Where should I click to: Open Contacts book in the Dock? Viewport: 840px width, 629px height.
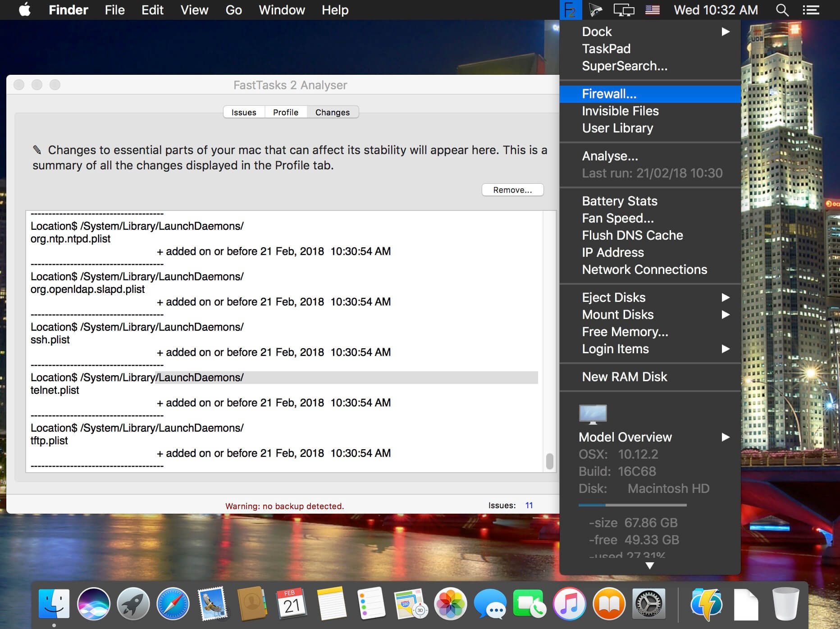tap(252, 604)
